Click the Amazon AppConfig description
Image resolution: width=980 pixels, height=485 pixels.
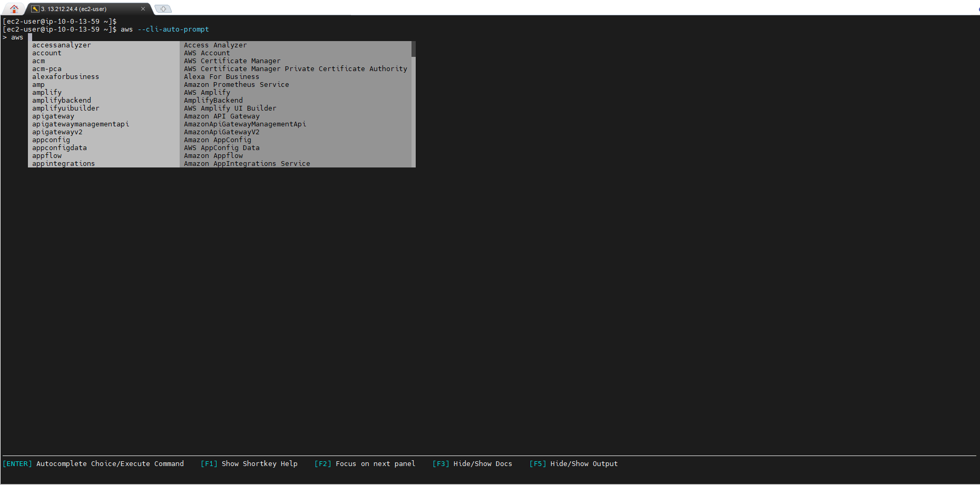click(217, 140)
